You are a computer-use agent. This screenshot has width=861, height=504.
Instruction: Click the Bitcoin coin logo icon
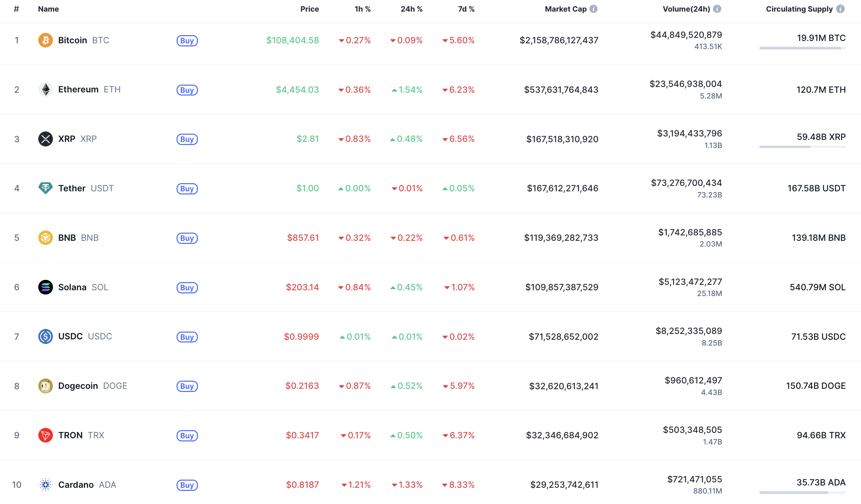click(46, 40)
